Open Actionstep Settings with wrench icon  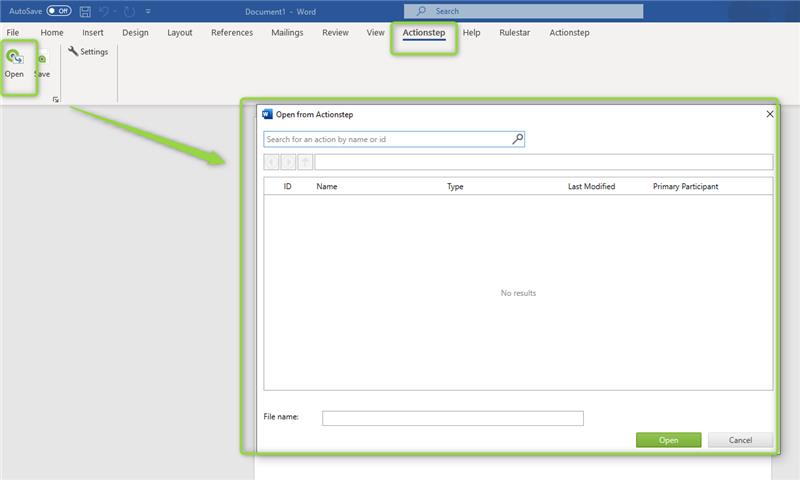tap(88, 52)
